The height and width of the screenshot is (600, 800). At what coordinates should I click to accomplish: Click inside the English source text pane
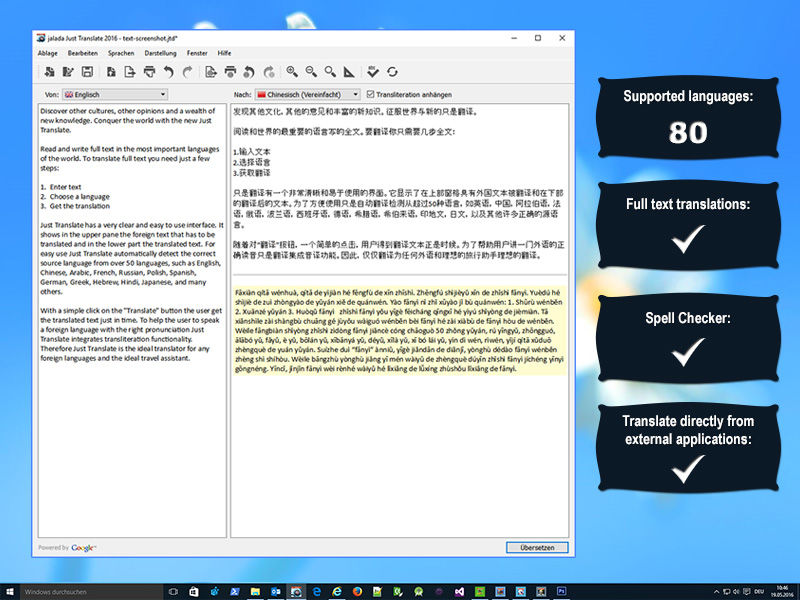[x=132, y=320]
